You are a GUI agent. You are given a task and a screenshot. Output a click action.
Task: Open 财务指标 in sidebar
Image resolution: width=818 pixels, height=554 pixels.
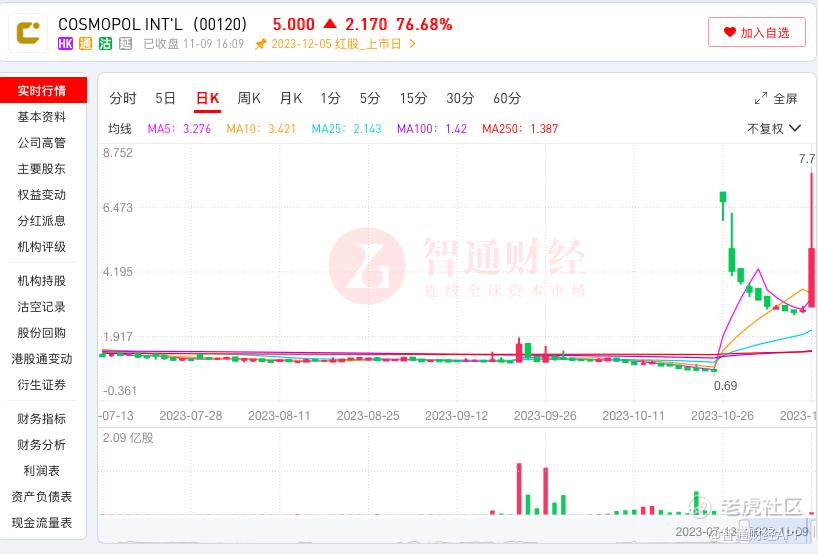click(42, 419)
